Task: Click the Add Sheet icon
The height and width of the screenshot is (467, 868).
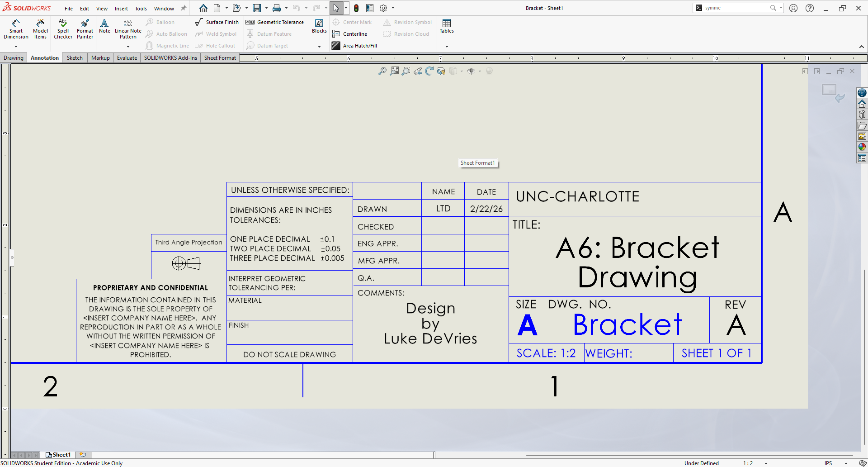Action: tap(83, 455)
